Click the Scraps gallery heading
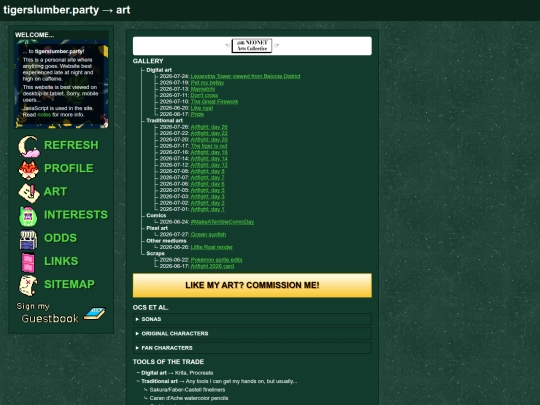 click(155, 253)
